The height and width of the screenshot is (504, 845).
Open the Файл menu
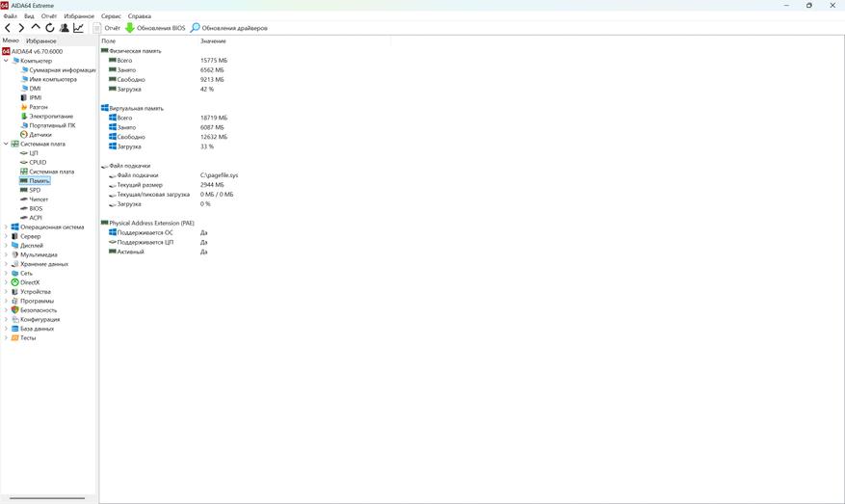11,16
